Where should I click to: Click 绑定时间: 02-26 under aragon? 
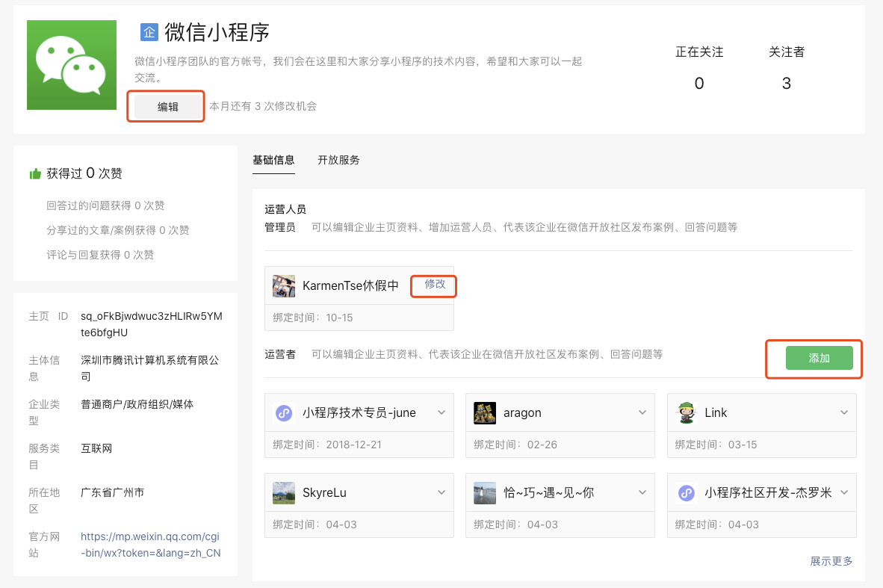(515, 445)
